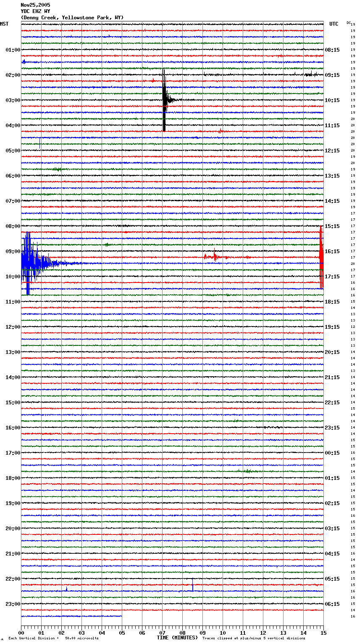This screenshot has height=644, width=357.
Task: Select the 13:00 MST time label
Action: [x=13, y=352]
